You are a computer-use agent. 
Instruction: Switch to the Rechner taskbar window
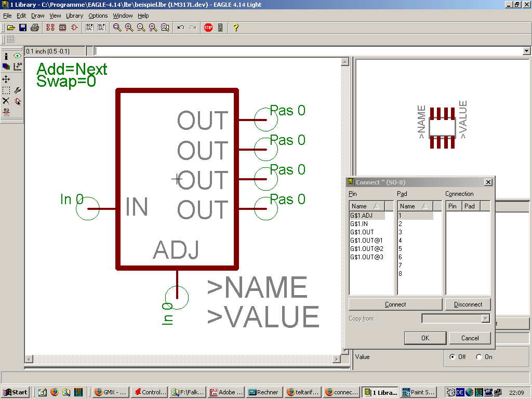click(263, 392)
